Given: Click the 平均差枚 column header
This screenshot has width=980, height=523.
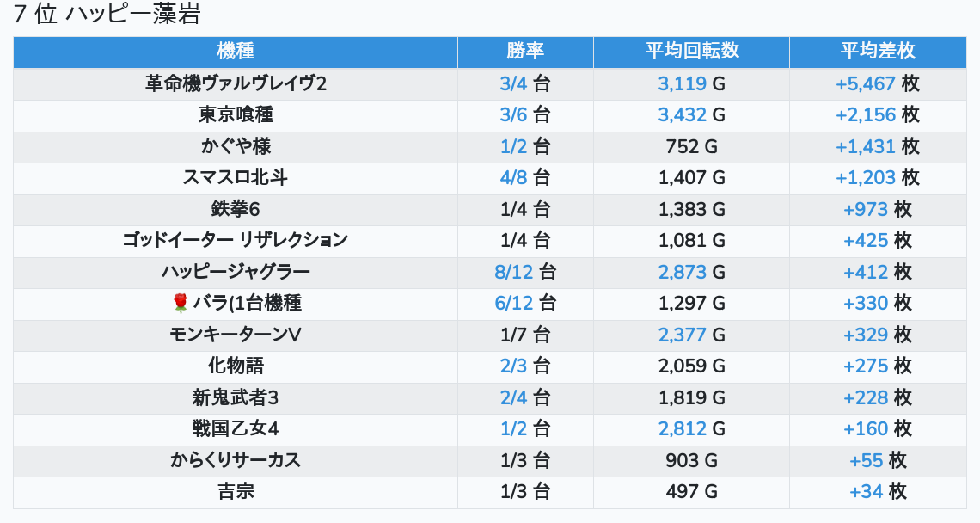Looking at the screenshot, I should point(878,52).
